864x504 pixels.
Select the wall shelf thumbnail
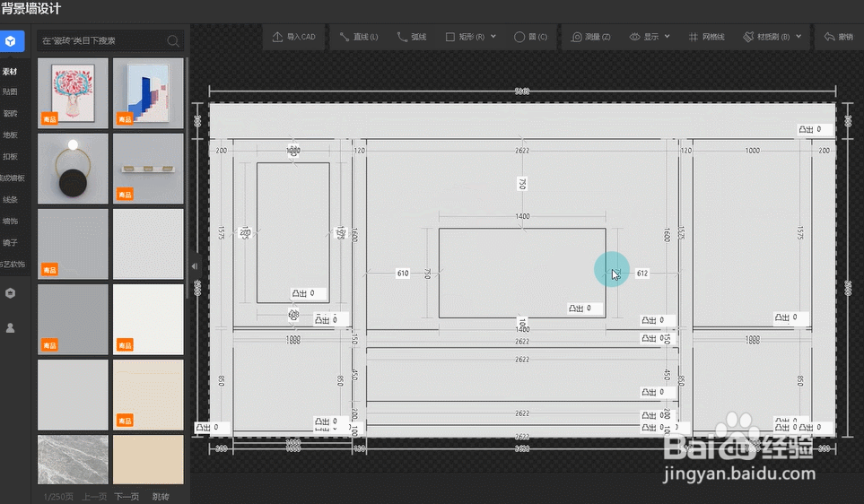148,169
